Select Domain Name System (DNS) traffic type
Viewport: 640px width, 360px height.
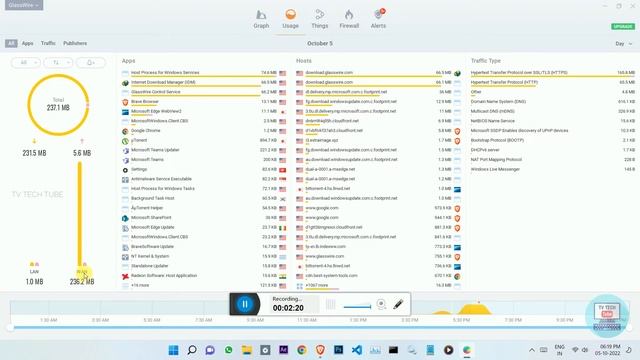coord(553,102)
